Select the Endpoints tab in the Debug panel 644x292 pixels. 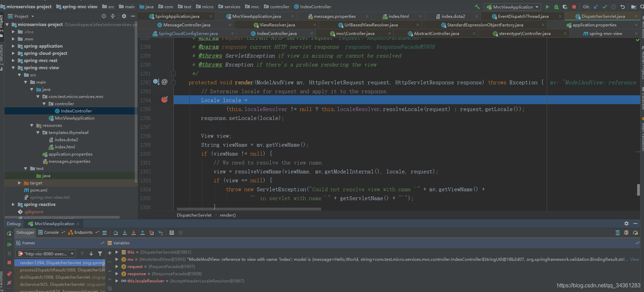(83, 232)
